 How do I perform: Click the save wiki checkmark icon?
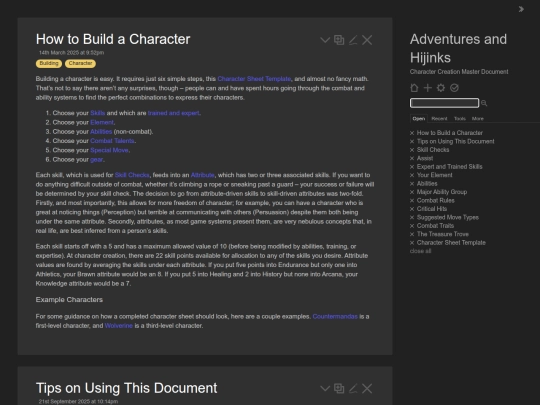click(x=454, y=88)
